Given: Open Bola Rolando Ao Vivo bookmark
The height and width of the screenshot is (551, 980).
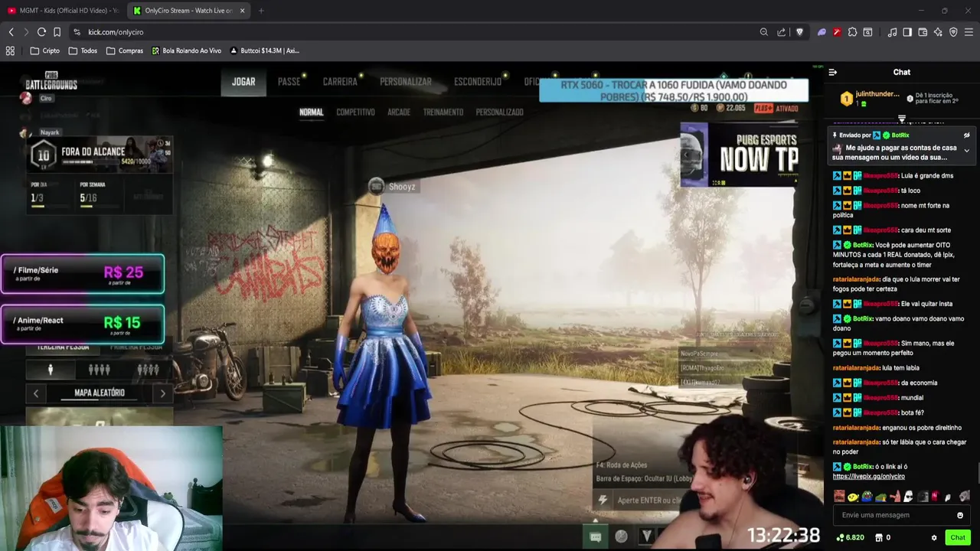Looking at the screenshot, I should 186,51.
